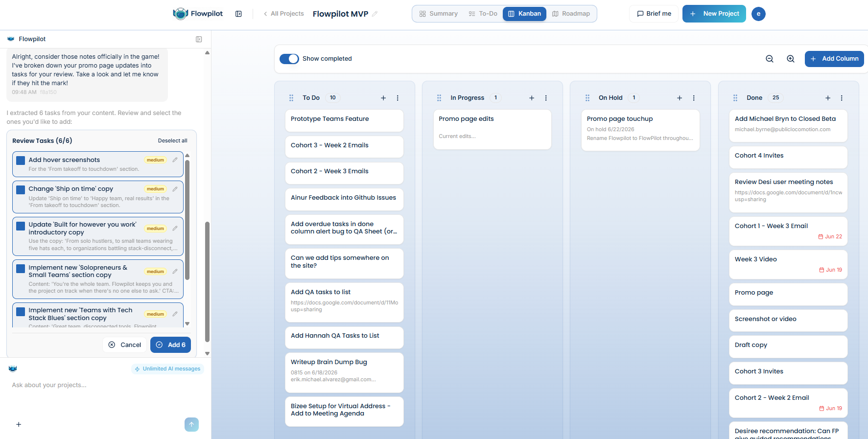868x439 pixels.
Task: Uncheck 'Update Built for however you work' checkbox
Action: click(x=21, y=226)
